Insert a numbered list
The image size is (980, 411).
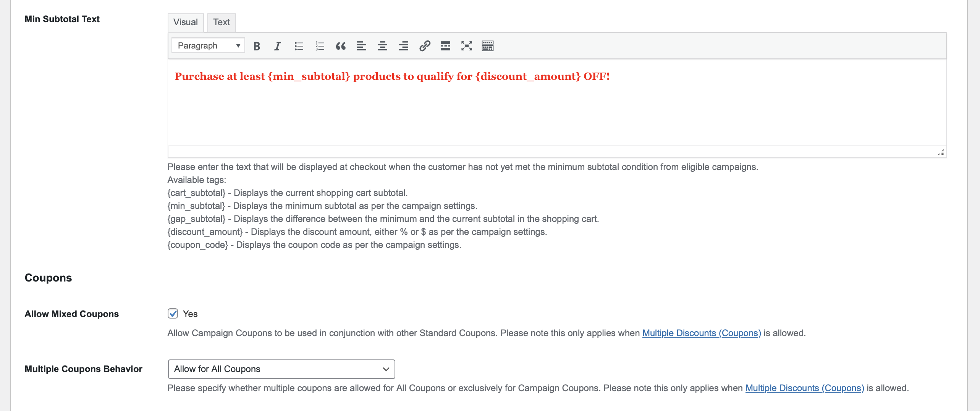320,46
